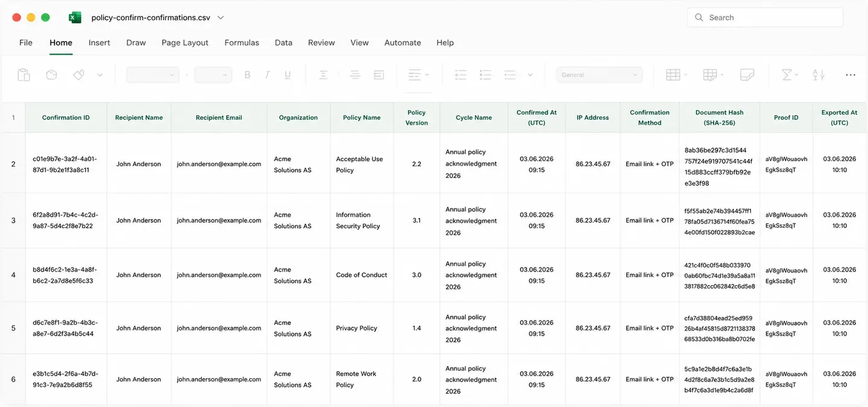Open the font size dropdown
868x407 pixels.
(213, 75)
